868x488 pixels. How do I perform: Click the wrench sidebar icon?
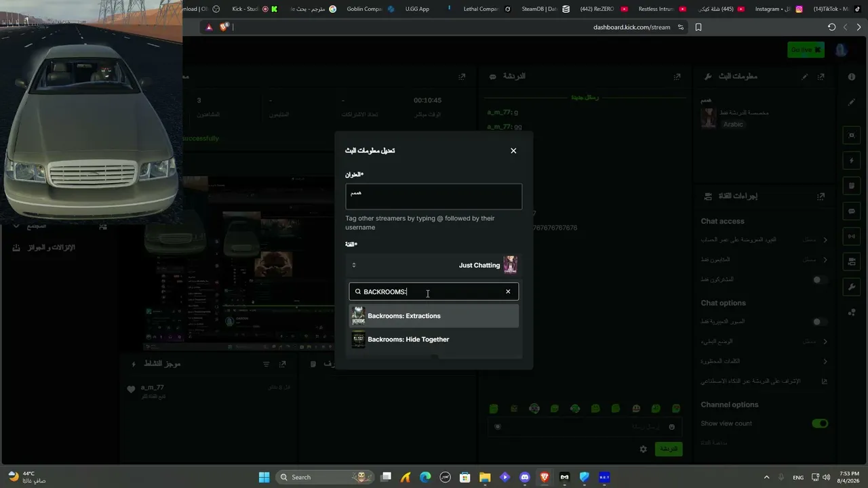(852, 287)
